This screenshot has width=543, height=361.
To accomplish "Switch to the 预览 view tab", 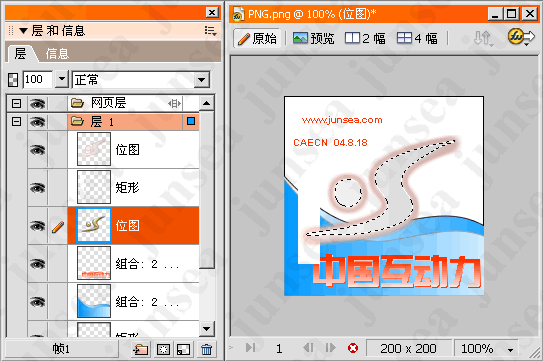I will tap(313, 38).
